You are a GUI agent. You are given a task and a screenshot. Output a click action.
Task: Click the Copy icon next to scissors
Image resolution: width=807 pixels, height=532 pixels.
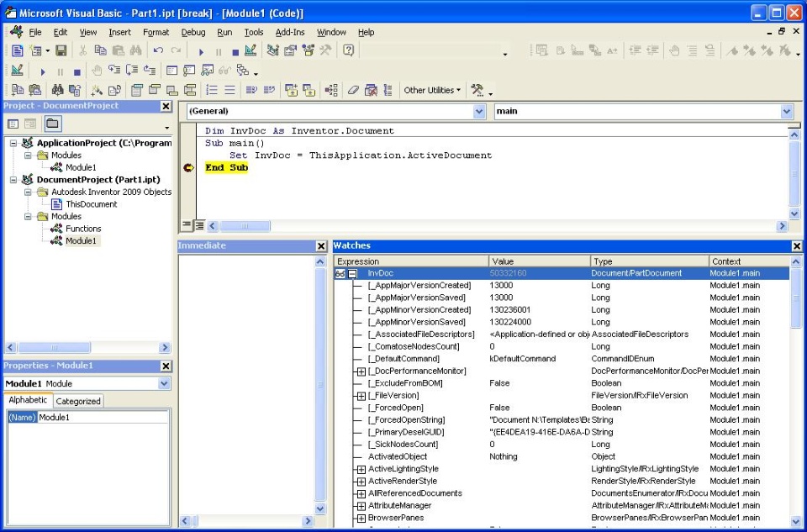tap(100, 50)
